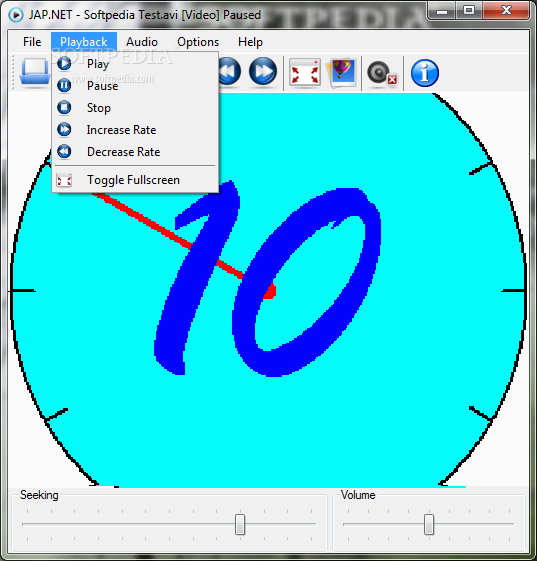Screen dimensions: 537x561
Task: Click the Pause icon in Playback menu
Action: point(64,86)
